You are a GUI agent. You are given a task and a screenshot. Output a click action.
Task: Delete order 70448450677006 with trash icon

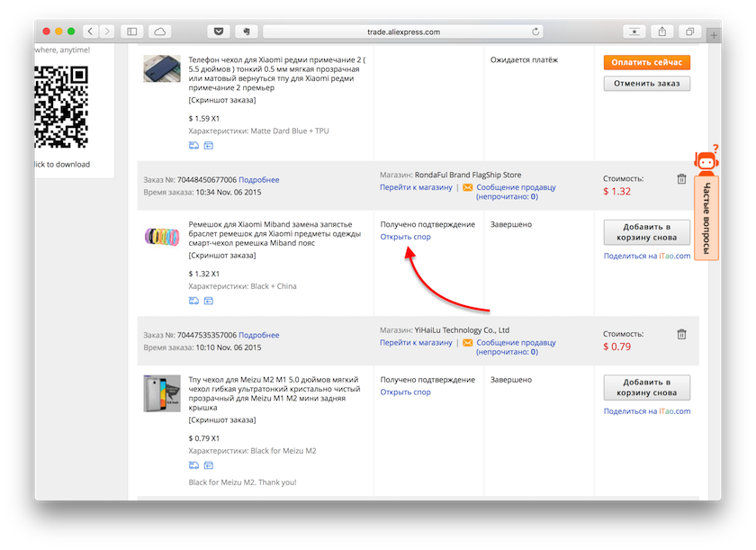pyautogui.click(x=681, y=179)
